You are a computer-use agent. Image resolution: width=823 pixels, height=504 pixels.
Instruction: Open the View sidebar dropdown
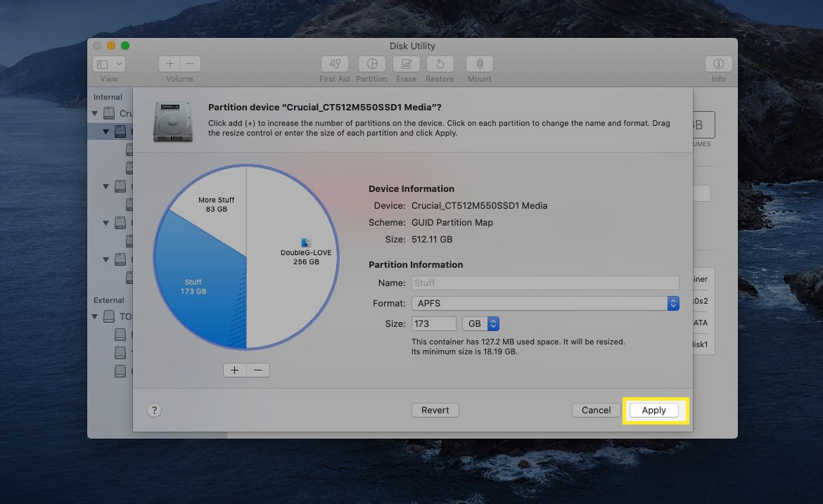point(109,64)
